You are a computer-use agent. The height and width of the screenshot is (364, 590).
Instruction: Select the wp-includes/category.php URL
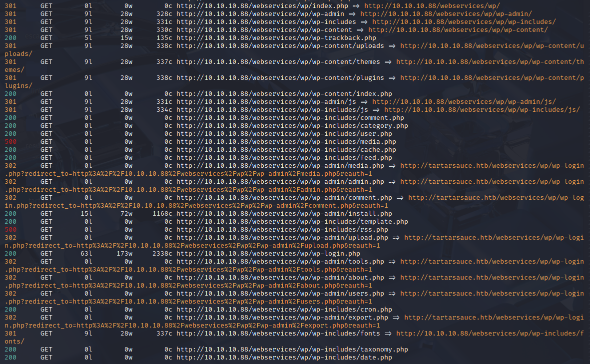click(x=292, y=126)
